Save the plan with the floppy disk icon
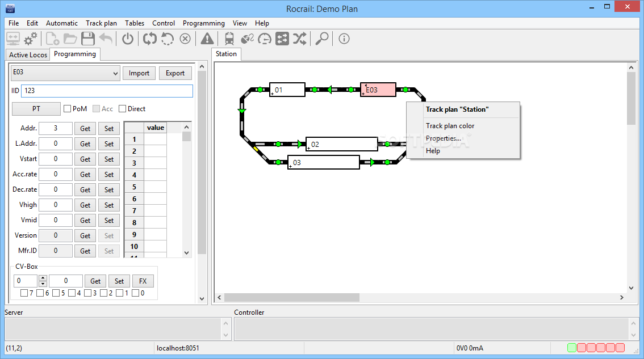 click(x=88, y=39)
